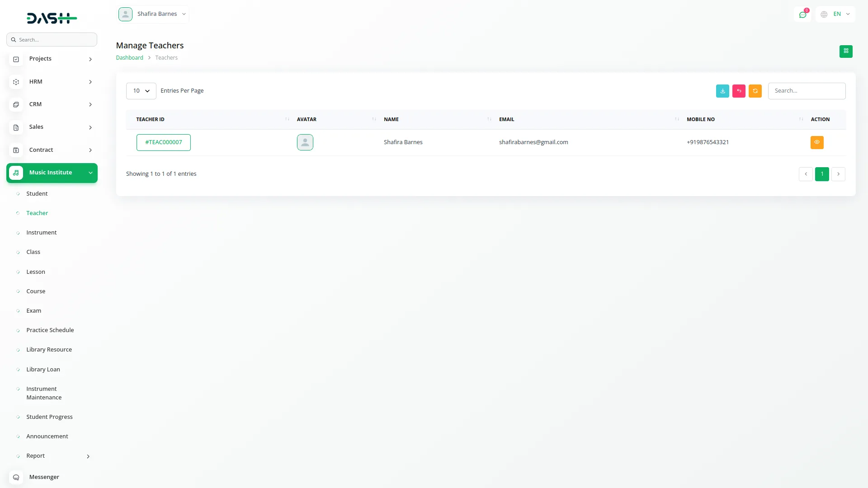Switch to grid view icon
This screenshot has width=868, height=488.
pos(846,51)
